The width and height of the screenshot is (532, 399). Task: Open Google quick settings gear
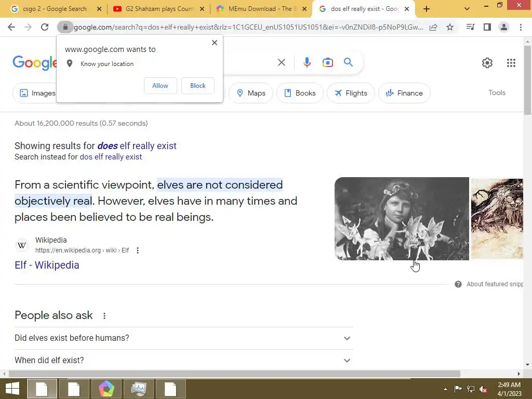(487, 63)
